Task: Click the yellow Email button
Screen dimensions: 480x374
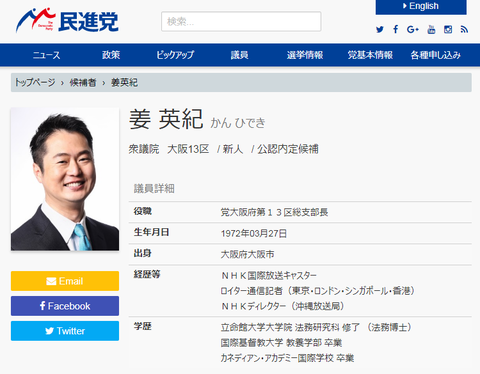Action: pyautogui.click(x=65, y=281)
